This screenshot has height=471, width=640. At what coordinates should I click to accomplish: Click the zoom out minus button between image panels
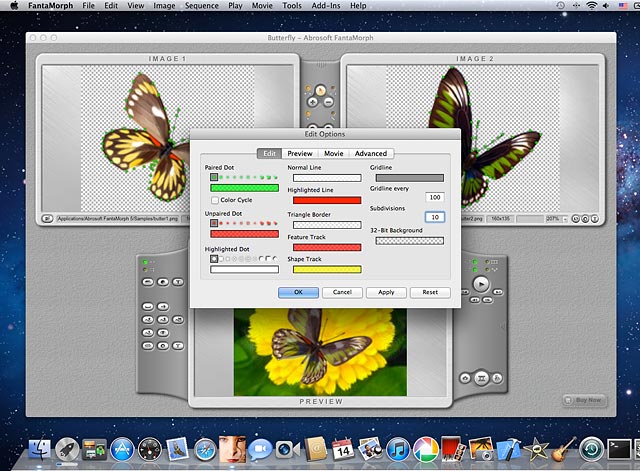329,102
